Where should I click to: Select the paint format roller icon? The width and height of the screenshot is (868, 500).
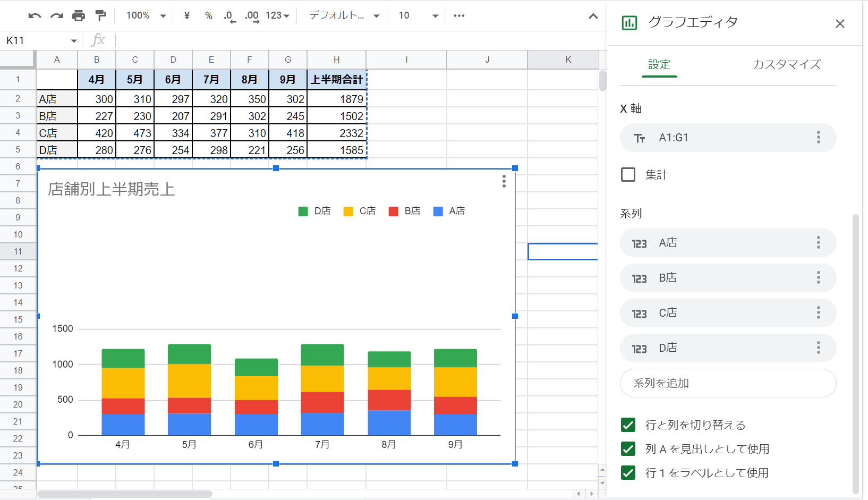[100, 16]
